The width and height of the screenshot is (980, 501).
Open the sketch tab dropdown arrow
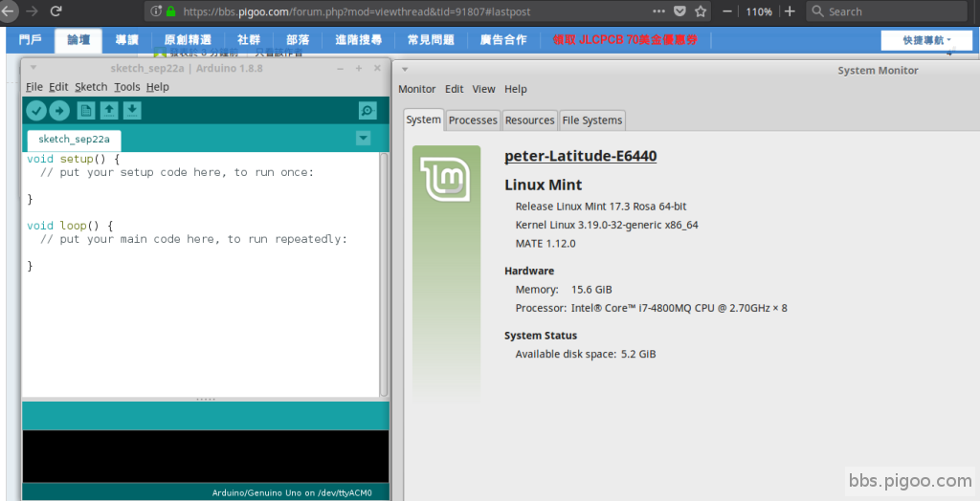[363, 138]
